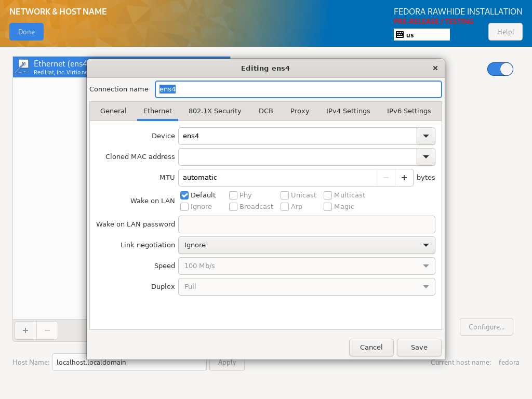Click the Configure... button
532x399 pixels.
[486, 327]
